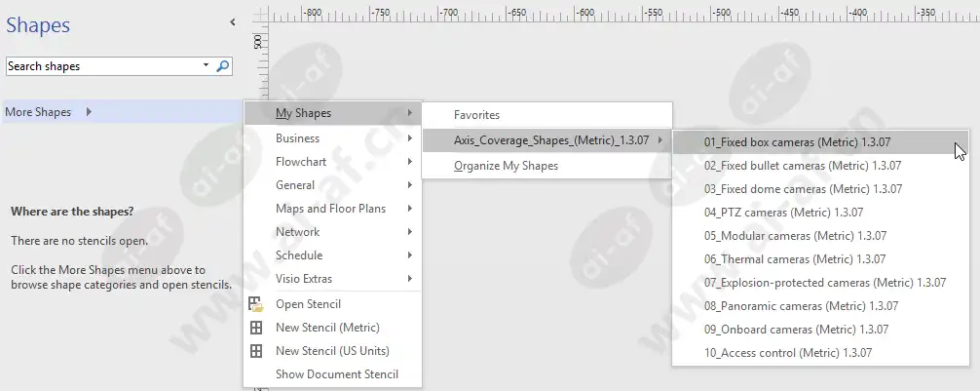This screenshot has width=980, height=391.
Task: Click the Flowchart submenu arrow
Action: click(x=410, y=162)
